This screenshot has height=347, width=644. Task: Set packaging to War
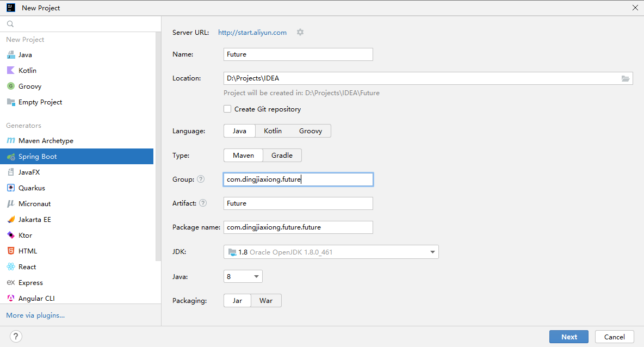(x=266, y=301)
